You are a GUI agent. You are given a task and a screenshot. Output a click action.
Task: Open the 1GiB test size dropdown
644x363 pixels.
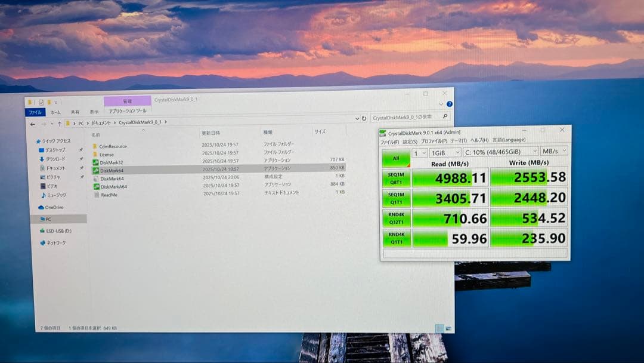[445, 151]
